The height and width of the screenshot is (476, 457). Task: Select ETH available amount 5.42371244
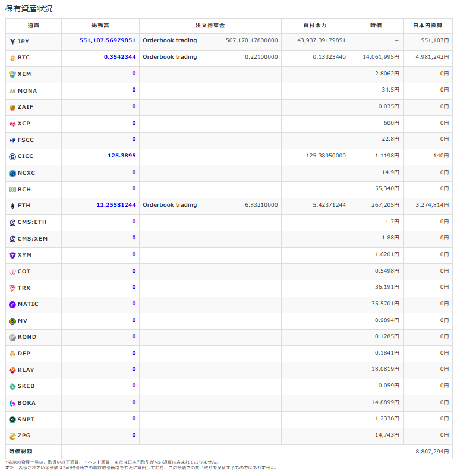329,205
